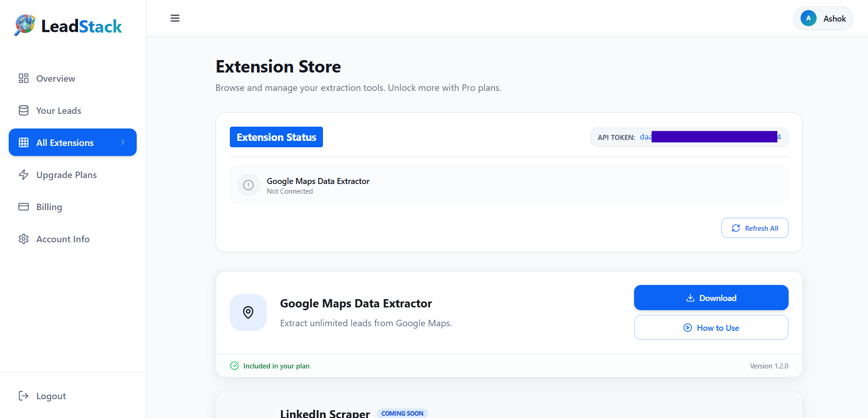Screen dimensions: 868x418
Task: Click the Google Maps Data Extractor pin icon
Action: 248,312
